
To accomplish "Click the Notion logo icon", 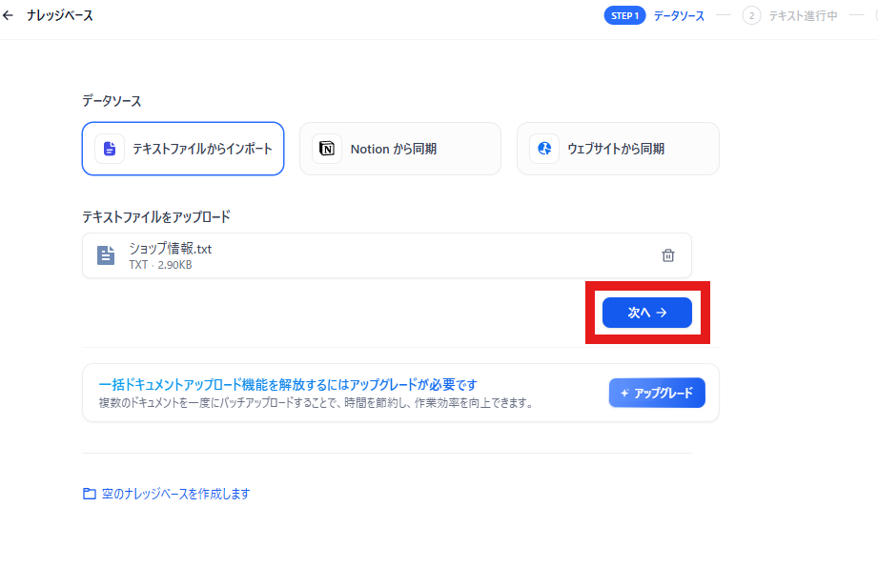I will 327,149.
